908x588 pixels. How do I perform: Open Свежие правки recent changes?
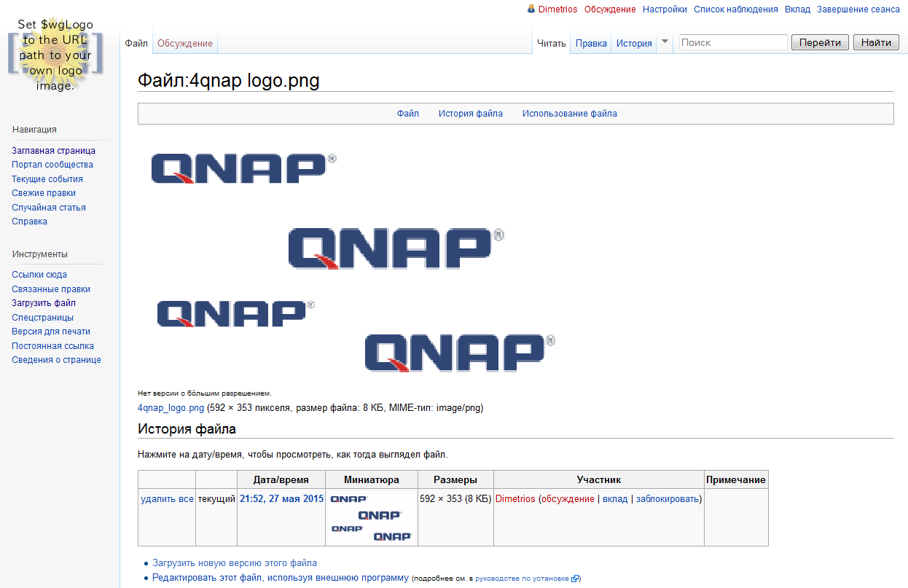coord(44,193)
